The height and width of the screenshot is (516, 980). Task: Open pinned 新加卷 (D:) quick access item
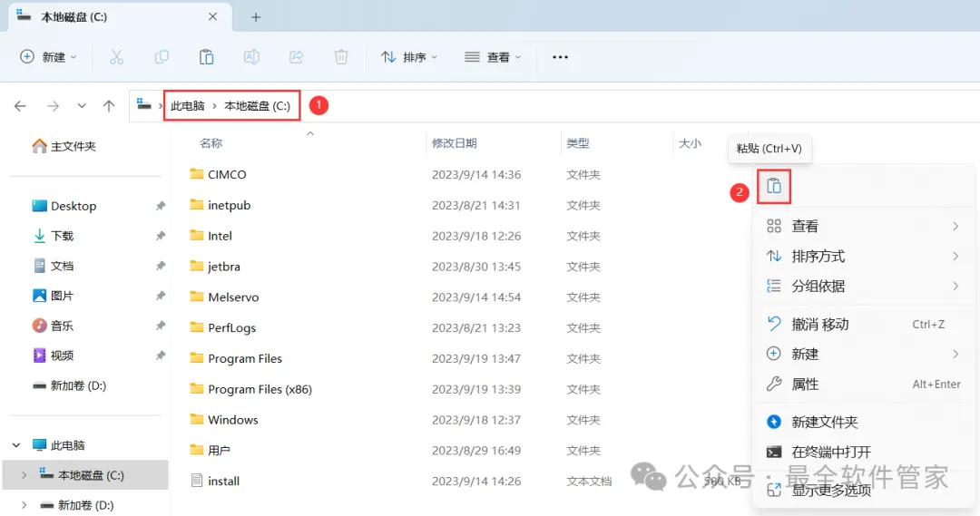[70, 385]
